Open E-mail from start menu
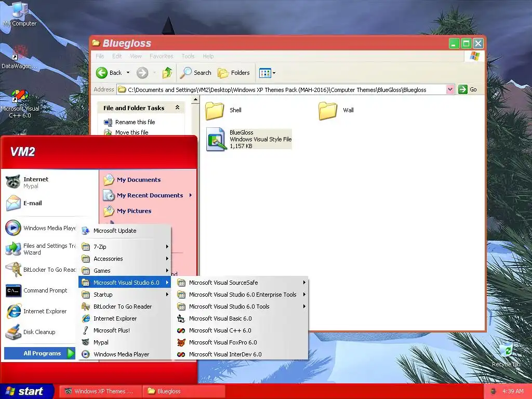Viewport: 532px width, 399px height. (x=49, y=203)
